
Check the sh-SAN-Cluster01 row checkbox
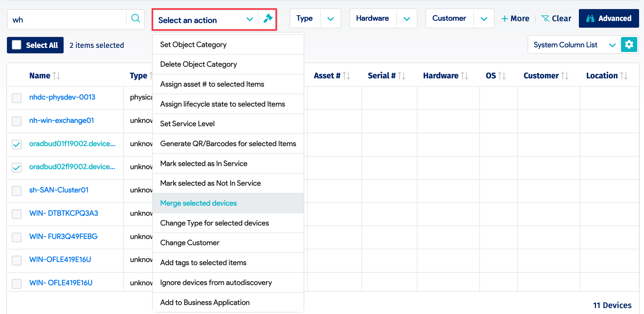(17, 191)
